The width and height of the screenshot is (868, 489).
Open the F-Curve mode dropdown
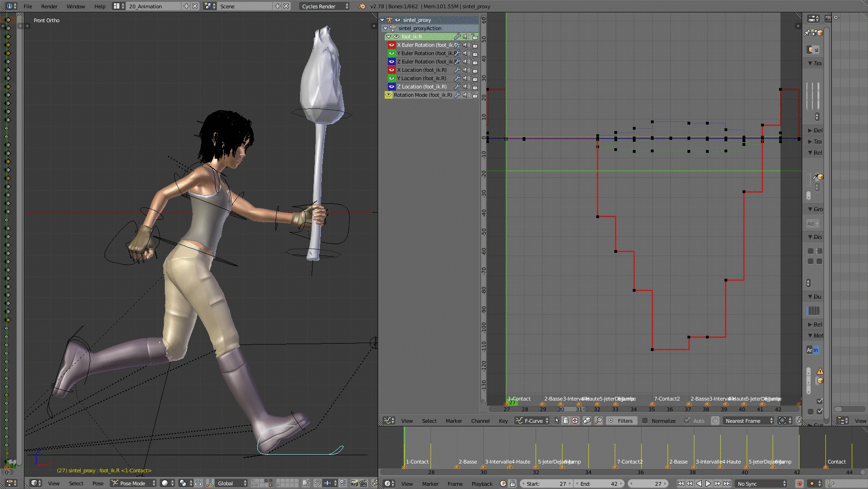tap(532, 420)
